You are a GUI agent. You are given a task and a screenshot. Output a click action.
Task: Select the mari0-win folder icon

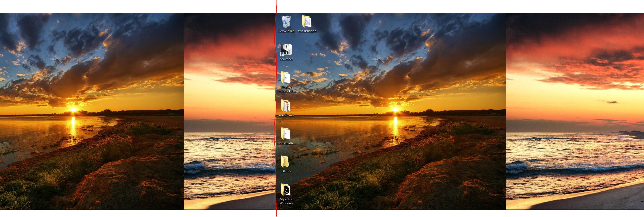tap(286, 106)
